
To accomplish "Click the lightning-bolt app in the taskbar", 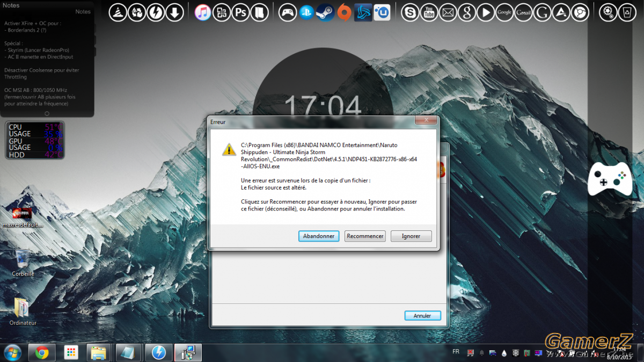I will (158, 352).
